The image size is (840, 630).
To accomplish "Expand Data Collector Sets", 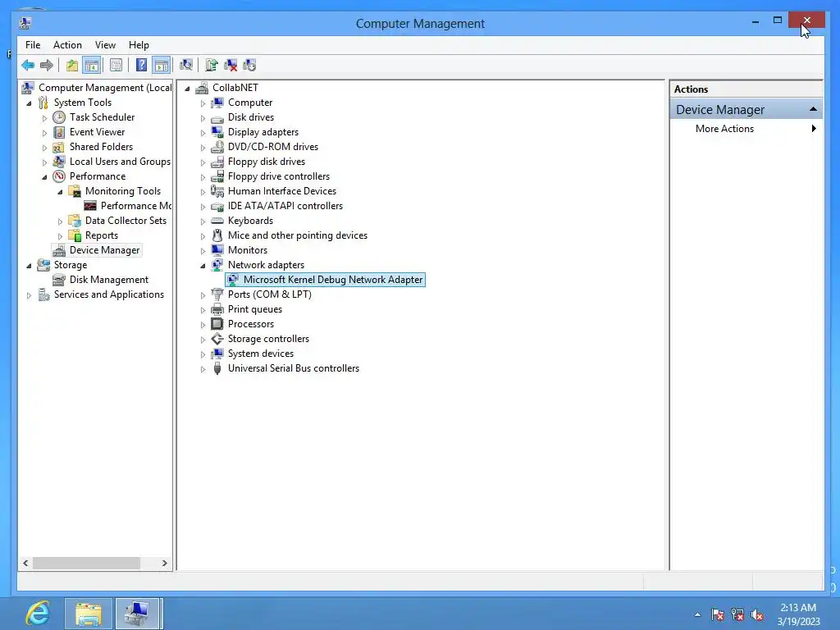I will click(x=60, y=221).
